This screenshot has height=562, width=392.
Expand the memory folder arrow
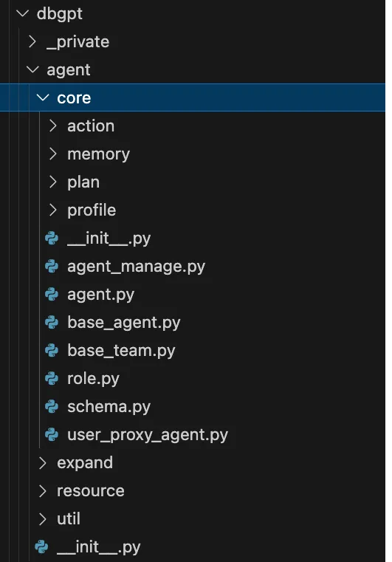(53, 154)
